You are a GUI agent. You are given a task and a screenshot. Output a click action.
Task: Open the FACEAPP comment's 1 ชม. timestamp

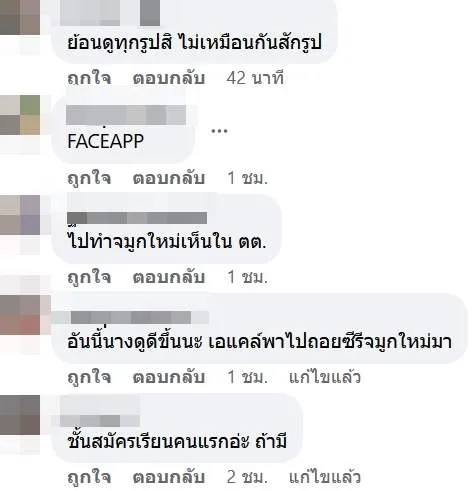(248, 178)
